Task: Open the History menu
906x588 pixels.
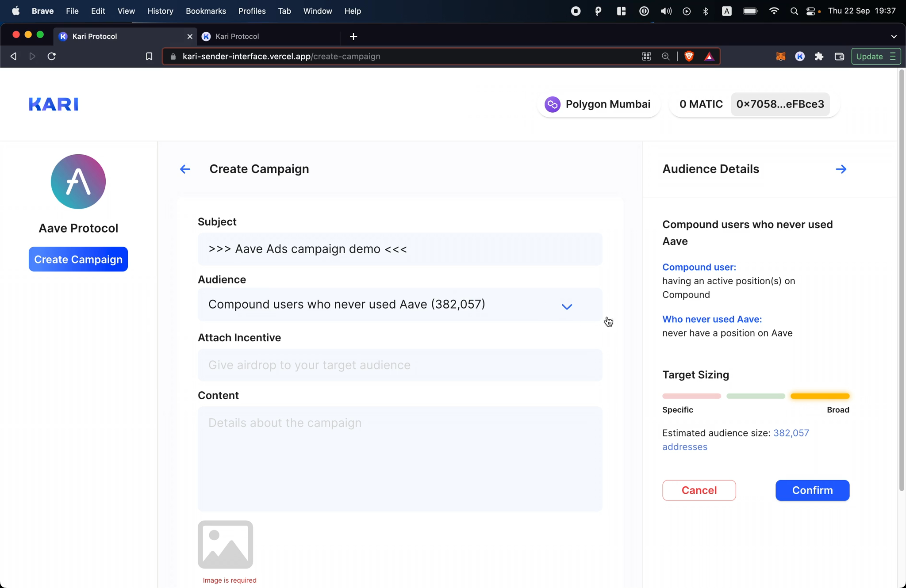Action: coord(160,11)
